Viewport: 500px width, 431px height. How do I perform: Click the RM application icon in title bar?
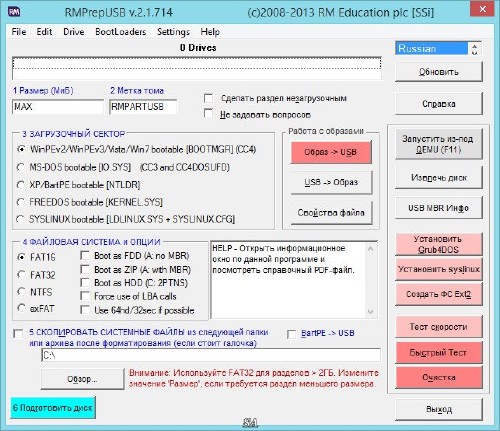click(14, 12)
